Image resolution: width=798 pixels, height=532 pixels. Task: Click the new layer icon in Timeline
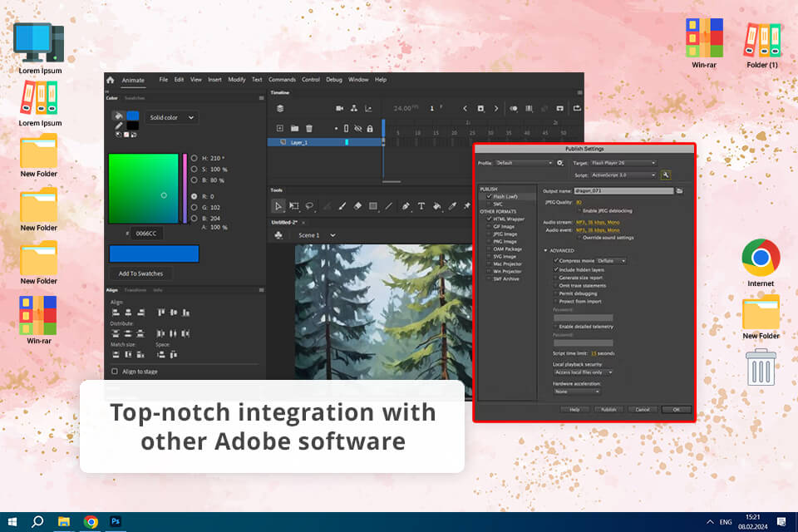click(280, 128)
